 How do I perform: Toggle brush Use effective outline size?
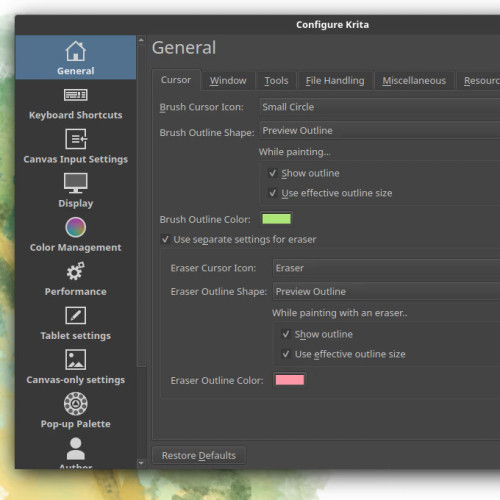click(273, 193)
